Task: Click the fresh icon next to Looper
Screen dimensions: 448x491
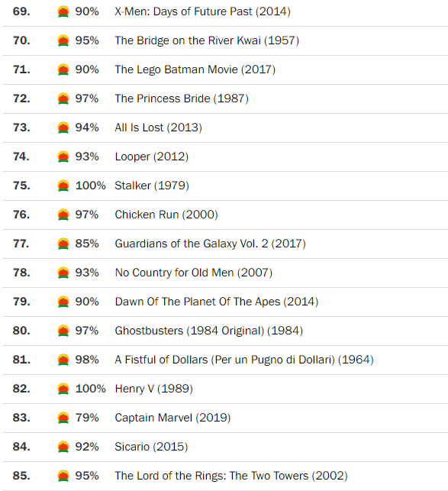Action: tap(63, 157)
